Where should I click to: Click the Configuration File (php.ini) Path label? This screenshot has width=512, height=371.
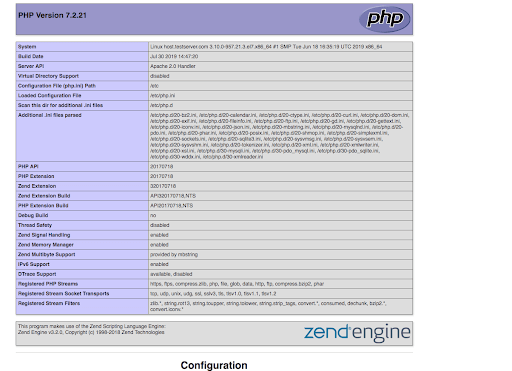(x=57, y=86)
